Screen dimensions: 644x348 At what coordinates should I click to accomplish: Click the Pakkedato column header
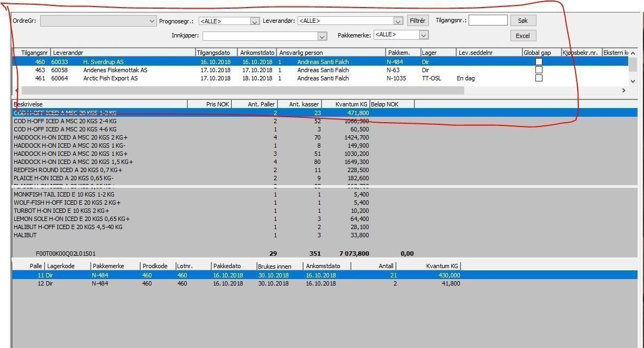pos(233,266)
